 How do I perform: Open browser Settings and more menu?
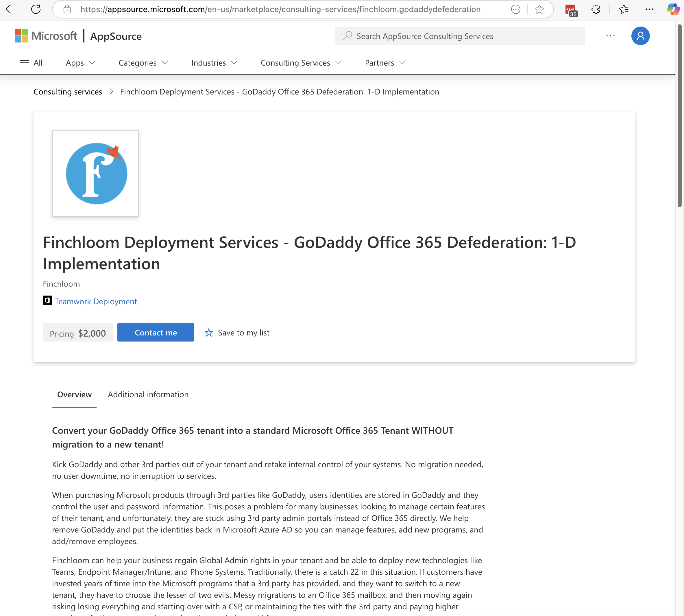pyautogui.click(x=649, y=9)
